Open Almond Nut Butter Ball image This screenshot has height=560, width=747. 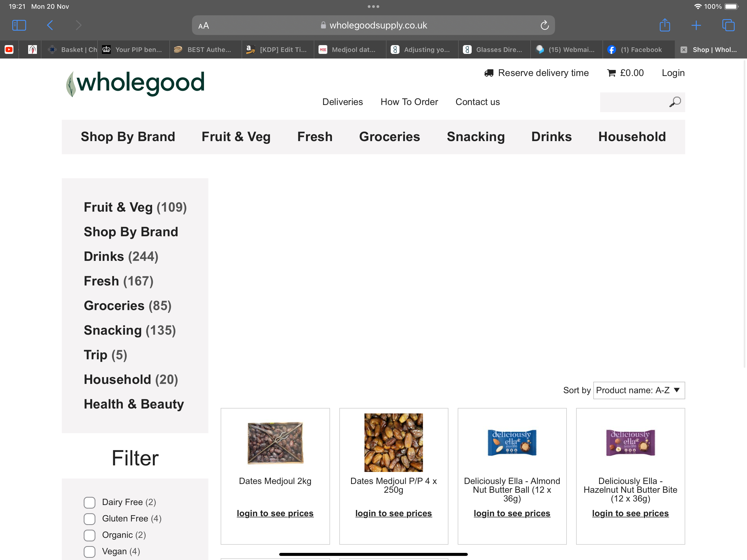coord(512,443)
